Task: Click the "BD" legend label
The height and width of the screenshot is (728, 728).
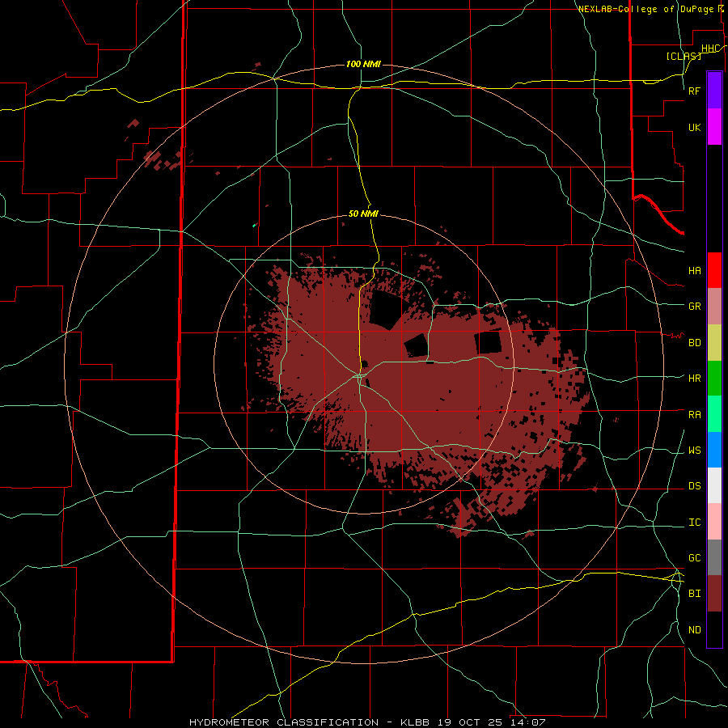Action: click(x=695, y=343)
